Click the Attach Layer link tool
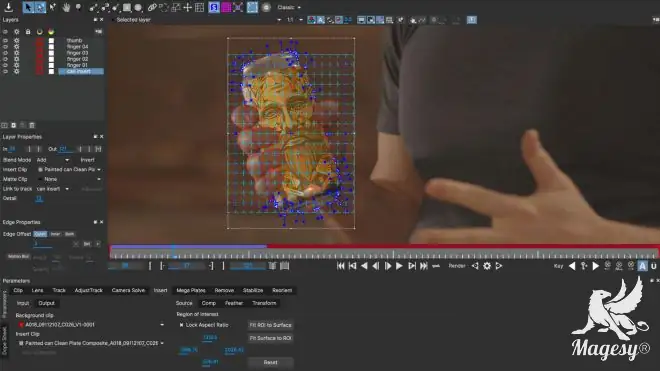 pos(152,7)
